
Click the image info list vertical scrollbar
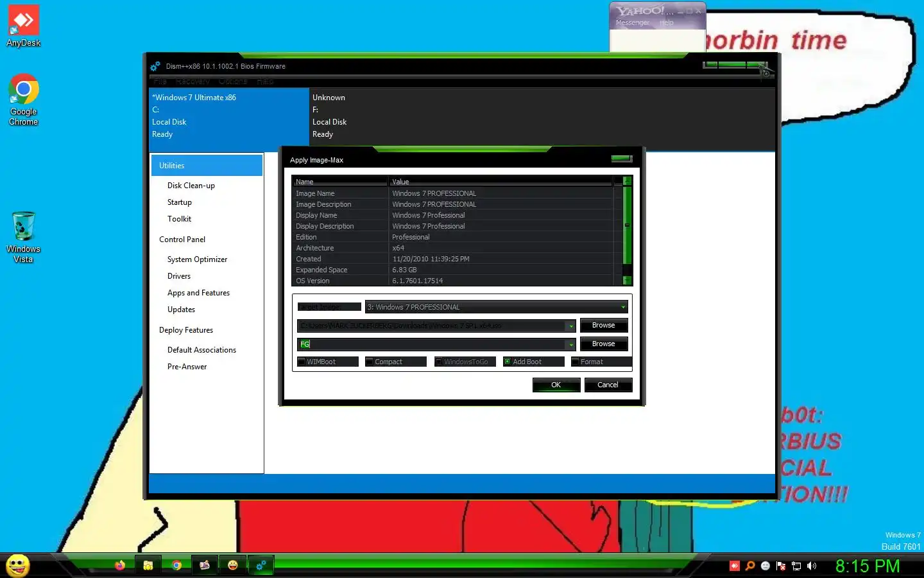(628, 225)
